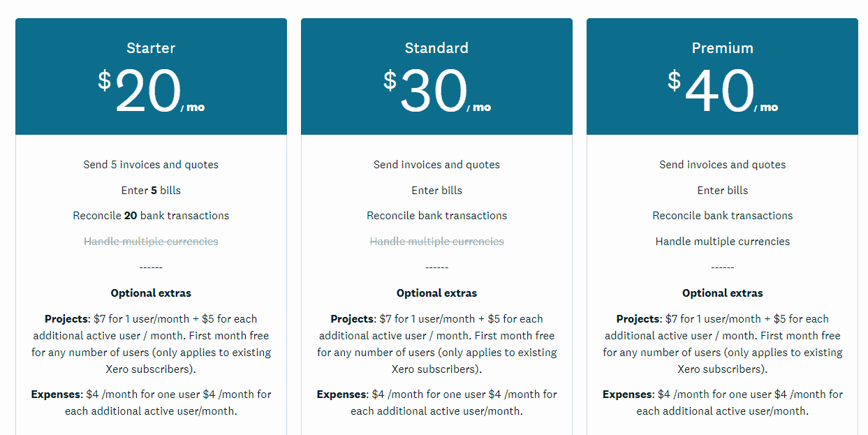Click 'Optional extras' heading in Standard card
The image size is (868, 435).
pyautogui.click(x=436, y=293)
